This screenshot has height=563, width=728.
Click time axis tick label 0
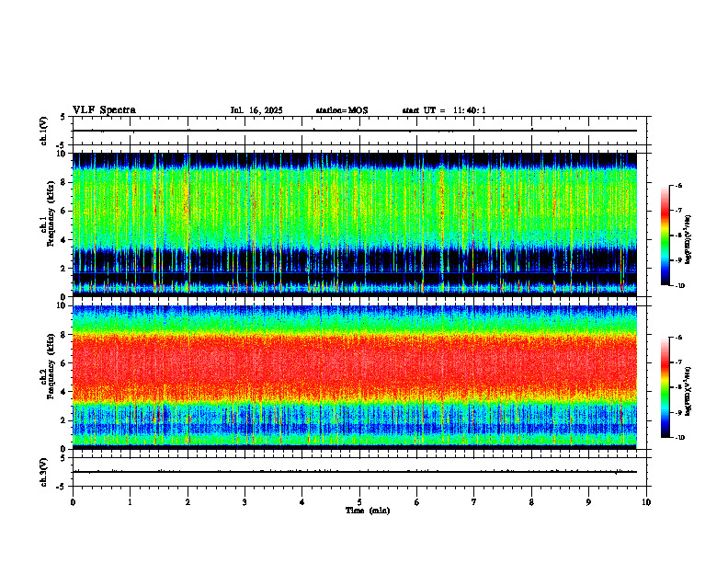coord(73,502)
